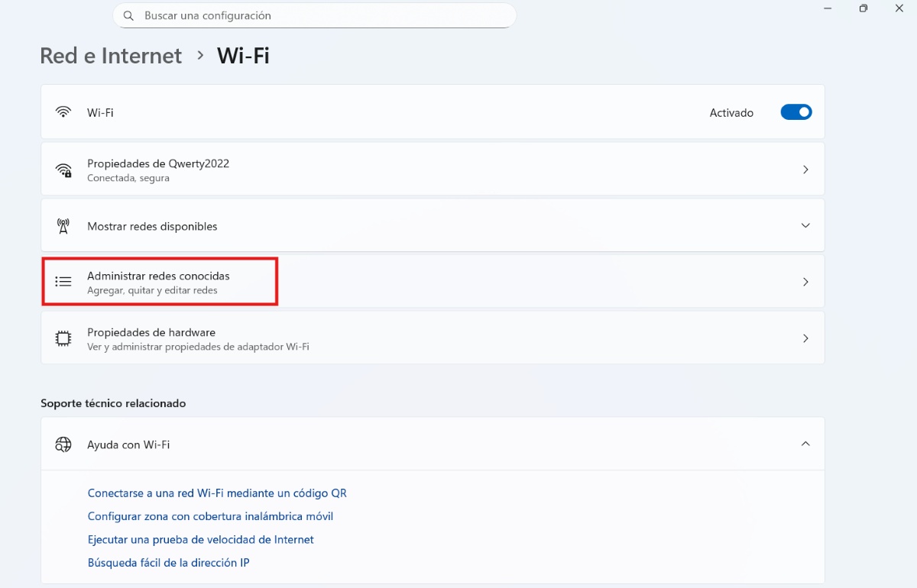Disable Wi-Fi using the Activado toggle
This screenshot has width=917, height=588.
795,111
